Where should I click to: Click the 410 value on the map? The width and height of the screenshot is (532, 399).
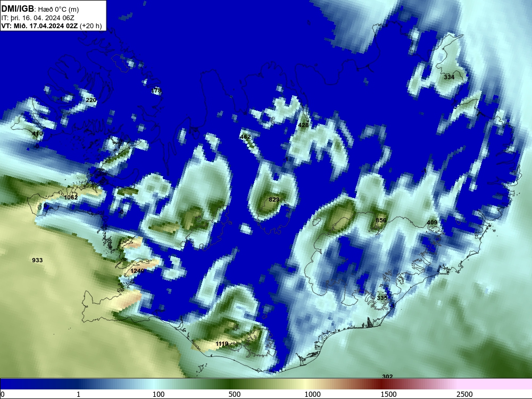coord(37,134)
